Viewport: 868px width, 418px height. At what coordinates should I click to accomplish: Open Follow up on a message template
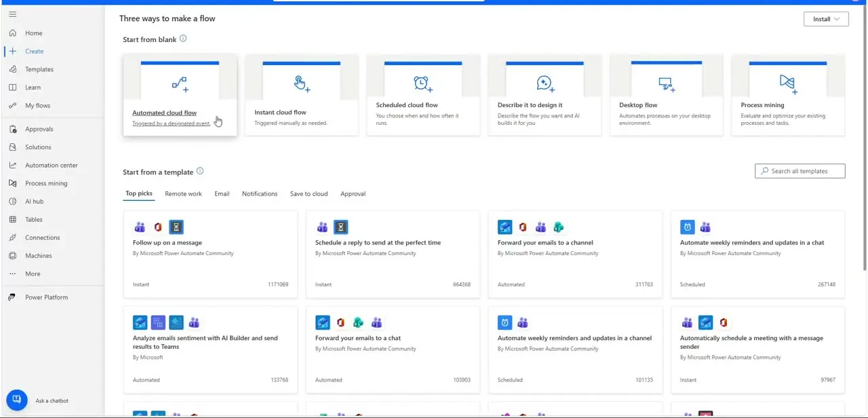tap(210, 254)
